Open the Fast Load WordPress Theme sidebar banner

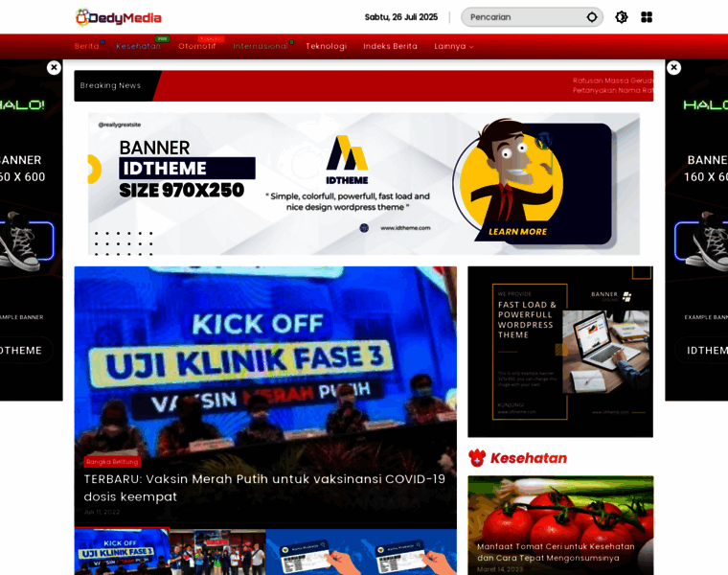point(560,352)
